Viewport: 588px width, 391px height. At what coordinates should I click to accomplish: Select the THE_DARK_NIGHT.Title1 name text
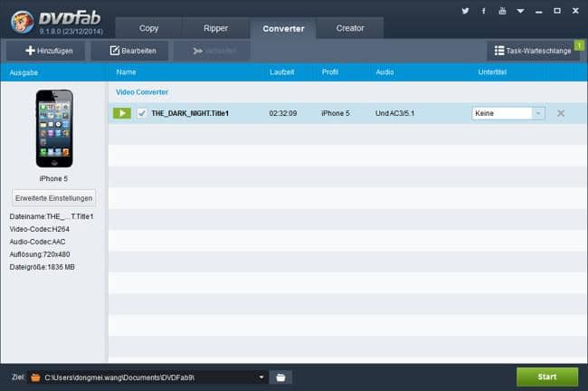pos(190,113)
